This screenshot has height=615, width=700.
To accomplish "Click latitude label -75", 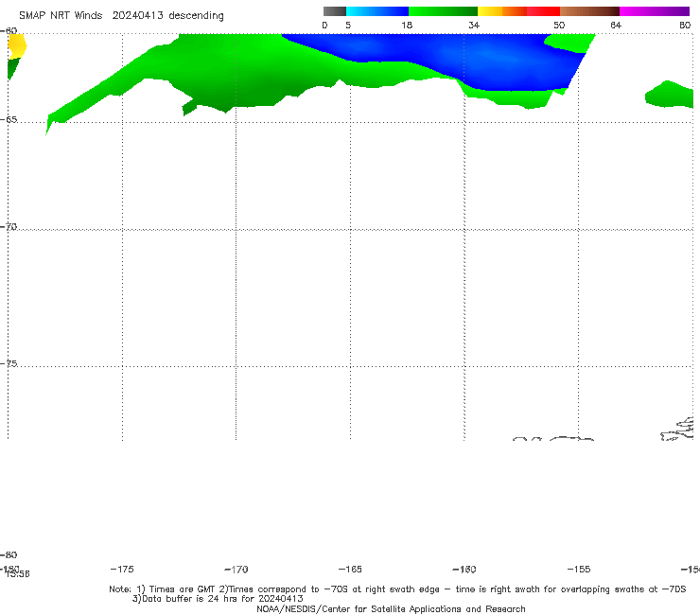I will (9, 363).
